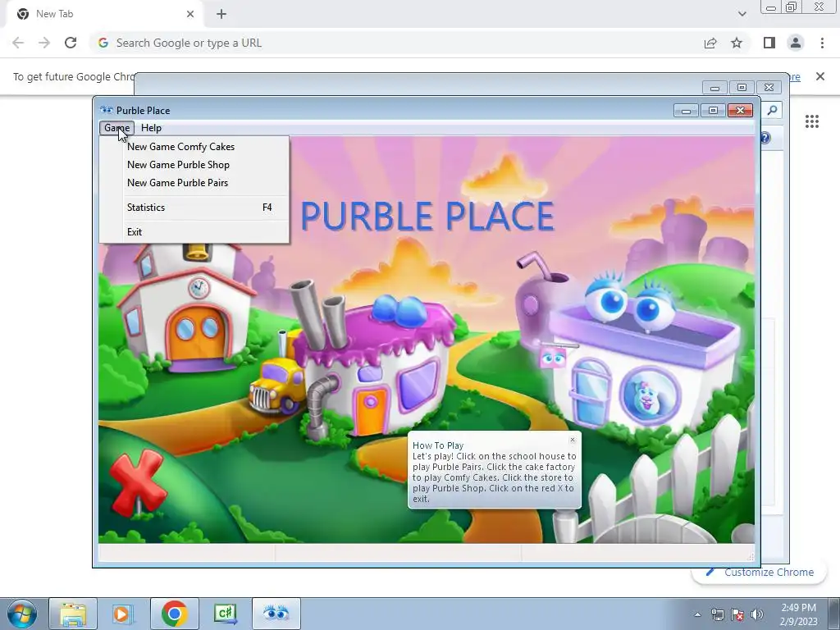Open the Help menu in Purble Place

[151, 128]
